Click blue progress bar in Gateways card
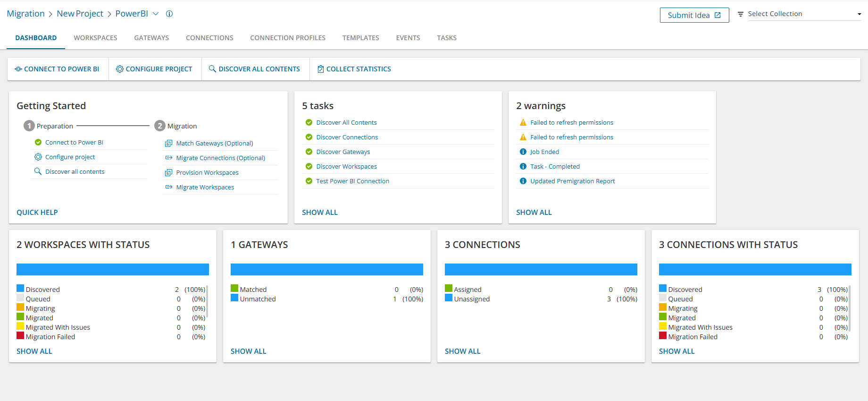 pyautogui.click(x=327, y=269)
